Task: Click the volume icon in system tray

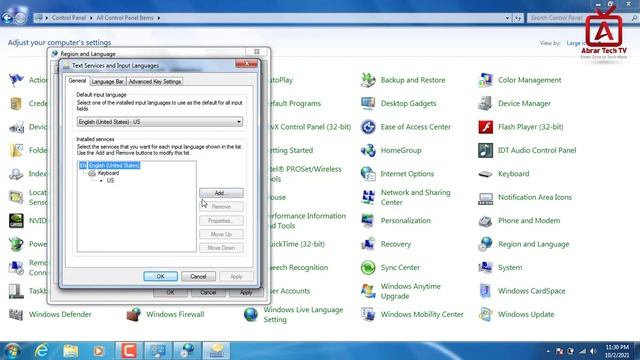Action: (x=593, y=351)
